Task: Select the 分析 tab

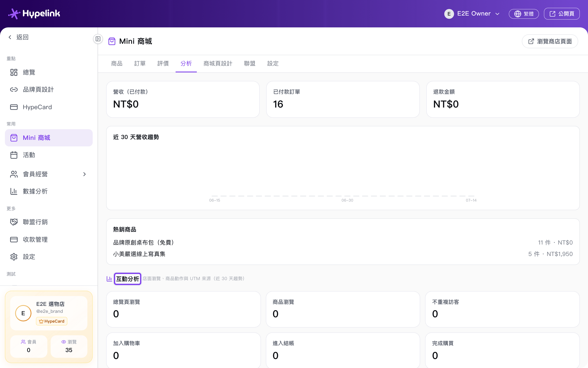Action: [x=186, y=64]
